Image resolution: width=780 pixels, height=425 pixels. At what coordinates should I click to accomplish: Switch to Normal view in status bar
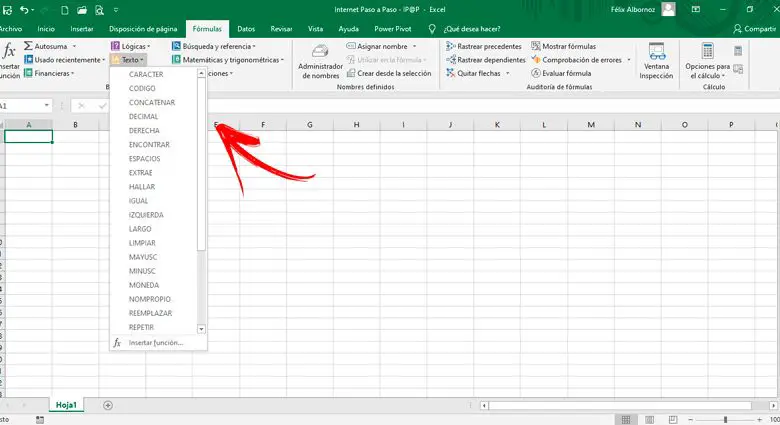coord(626,420)
